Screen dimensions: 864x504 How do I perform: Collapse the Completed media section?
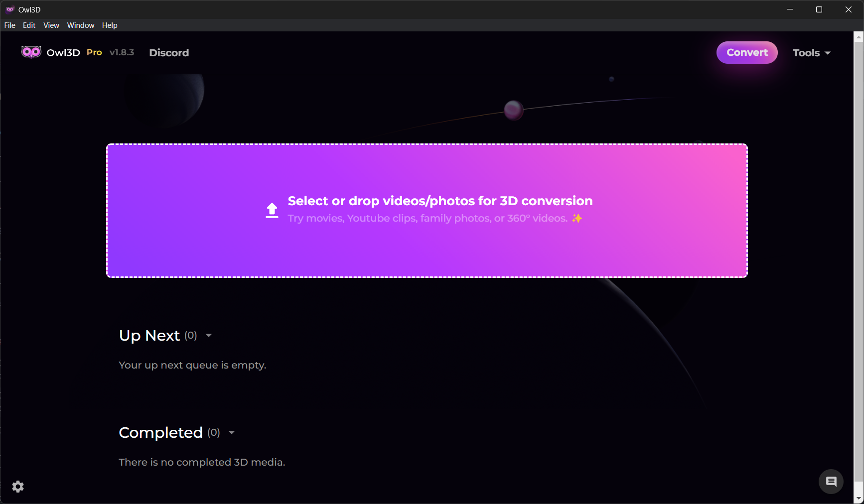point(232,433)
